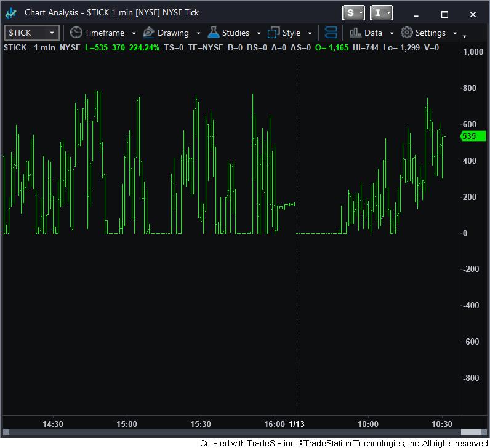Click the "Hi=744" value
This screenshot has height=448, width=490.
pos(365,47)
